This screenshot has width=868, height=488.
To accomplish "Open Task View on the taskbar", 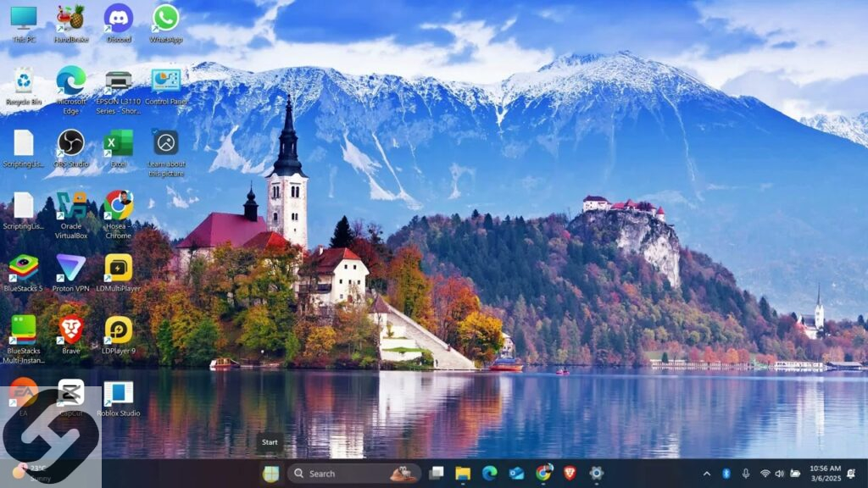I will coord(437,474).
